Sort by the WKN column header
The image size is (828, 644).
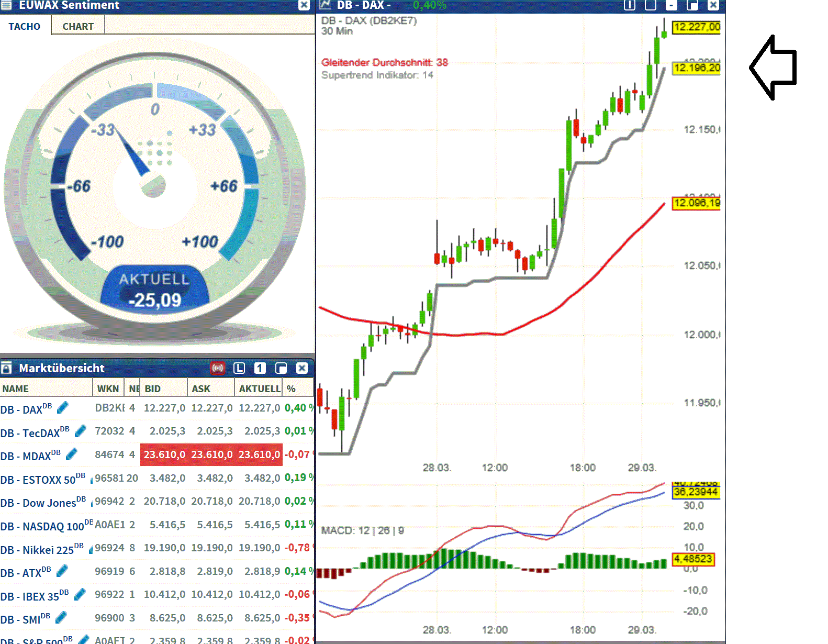click(108, 388)
